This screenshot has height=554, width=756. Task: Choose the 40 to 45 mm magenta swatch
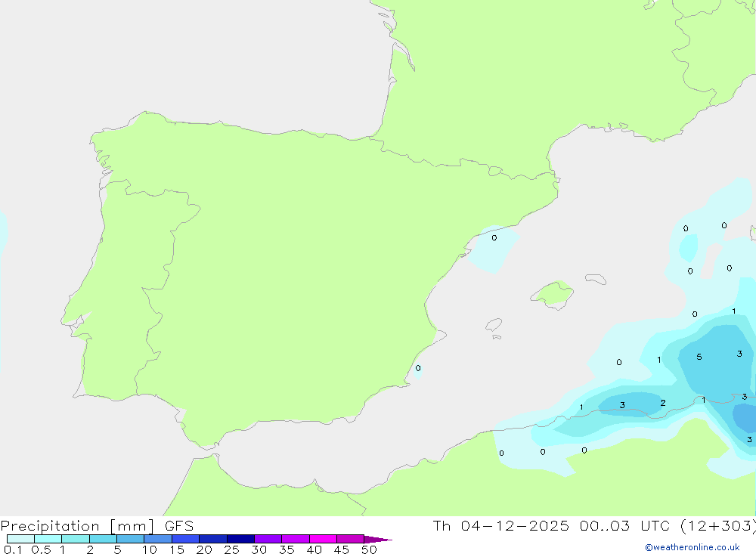[323, 539]
